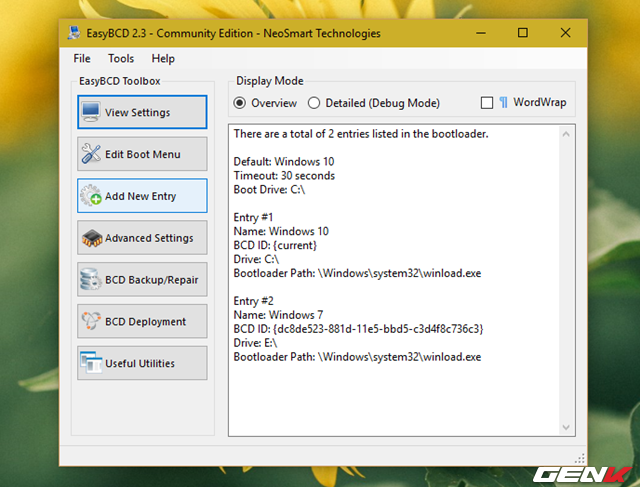Viewport: 640px width, 487px height.
Task: Open the File menu
Action: (x=82, y=59)
